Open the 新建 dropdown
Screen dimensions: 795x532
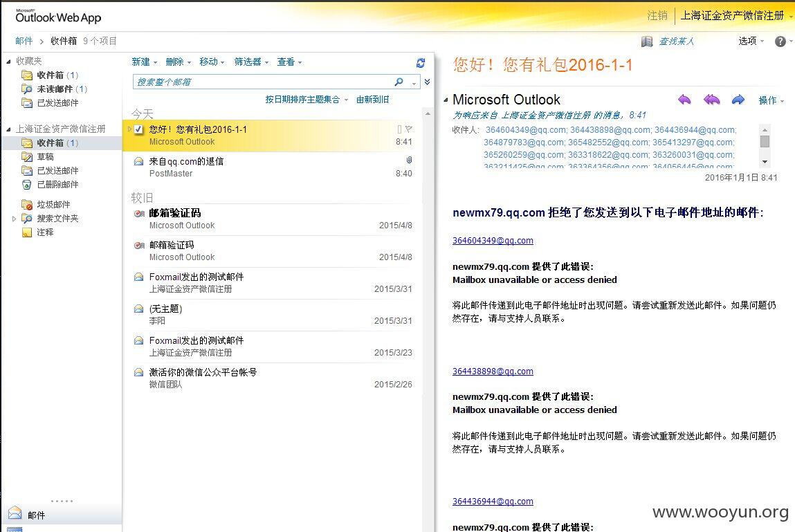coord(145,62)
